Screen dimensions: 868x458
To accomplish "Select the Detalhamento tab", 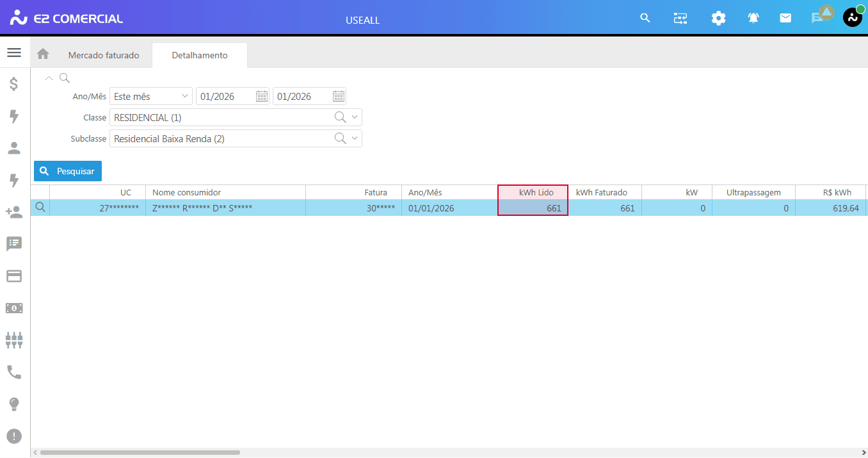I will [200, 55].
